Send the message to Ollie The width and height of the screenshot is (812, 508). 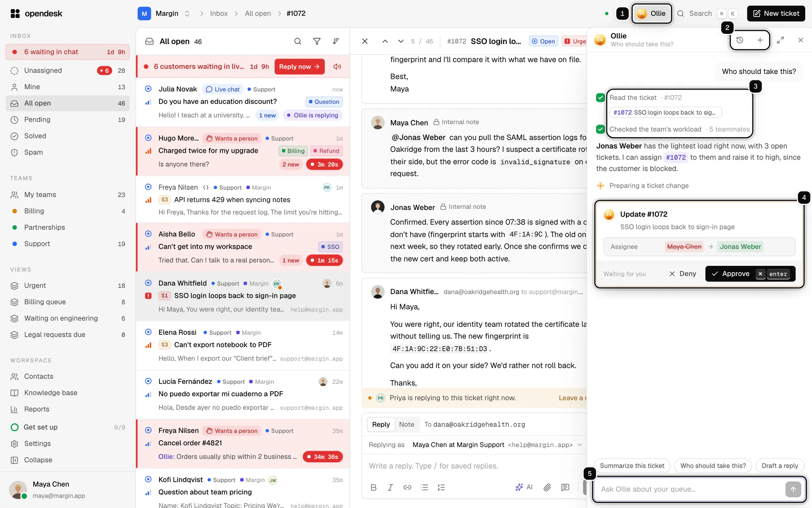[793, 489]
